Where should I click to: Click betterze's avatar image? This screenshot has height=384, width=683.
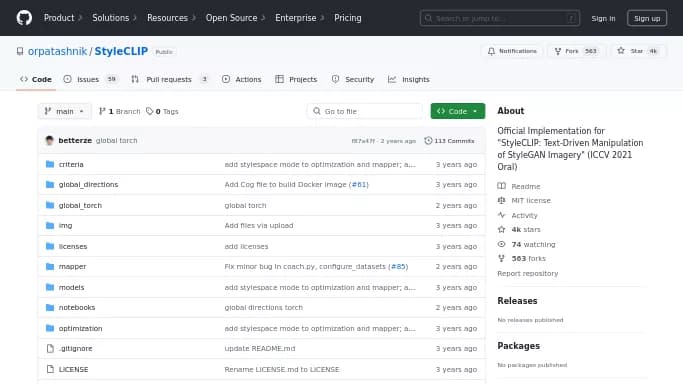pyautogui.click(x=50, y=141)
